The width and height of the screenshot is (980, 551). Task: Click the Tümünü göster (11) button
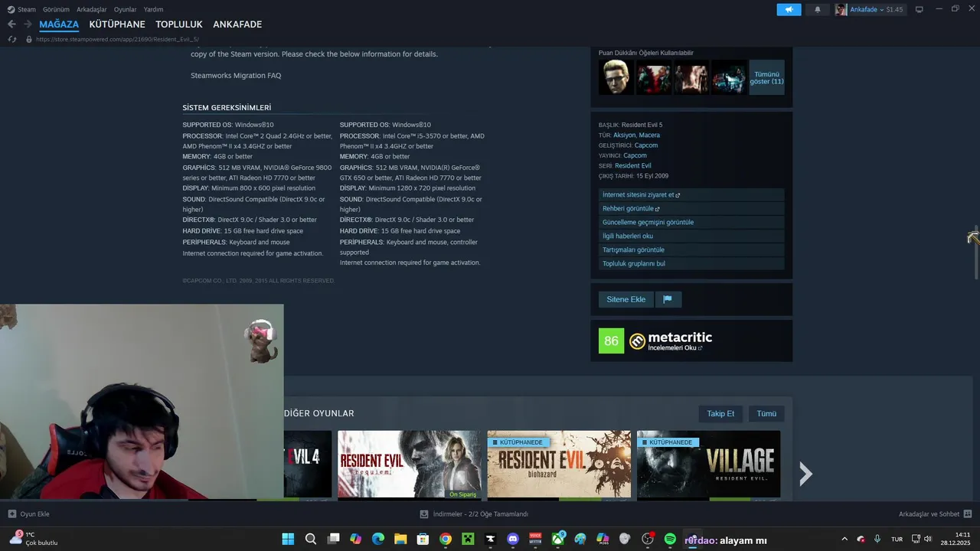(x=766, y=77)
